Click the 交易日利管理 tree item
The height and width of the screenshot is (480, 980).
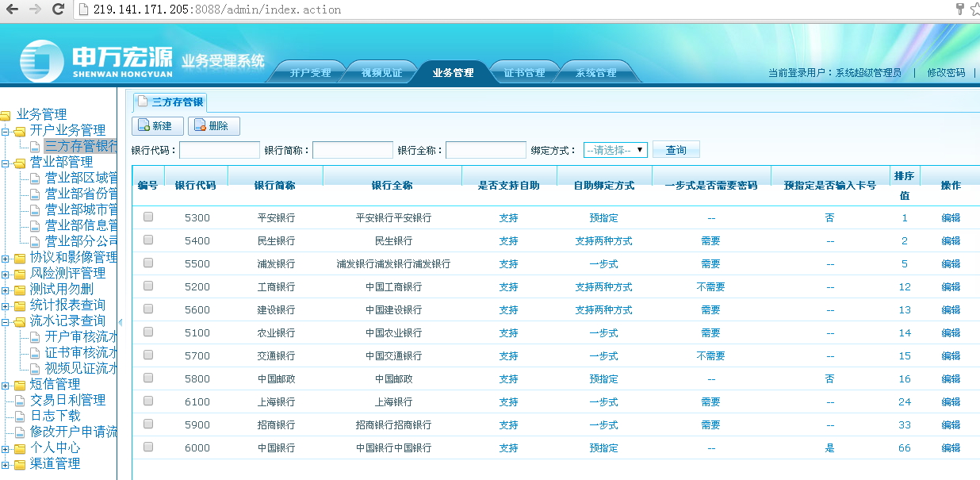[x=67, y=400]
